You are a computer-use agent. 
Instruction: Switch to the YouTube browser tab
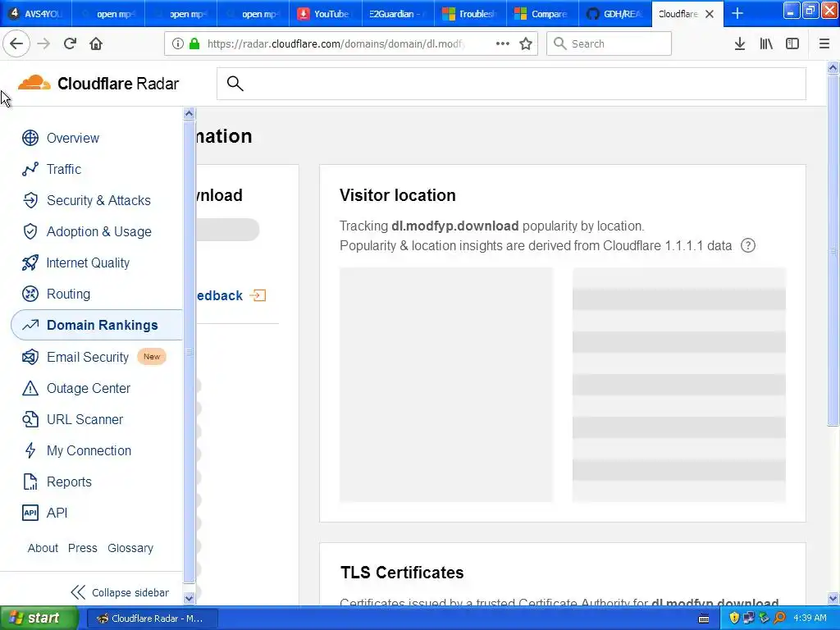(x=325, y=14)
